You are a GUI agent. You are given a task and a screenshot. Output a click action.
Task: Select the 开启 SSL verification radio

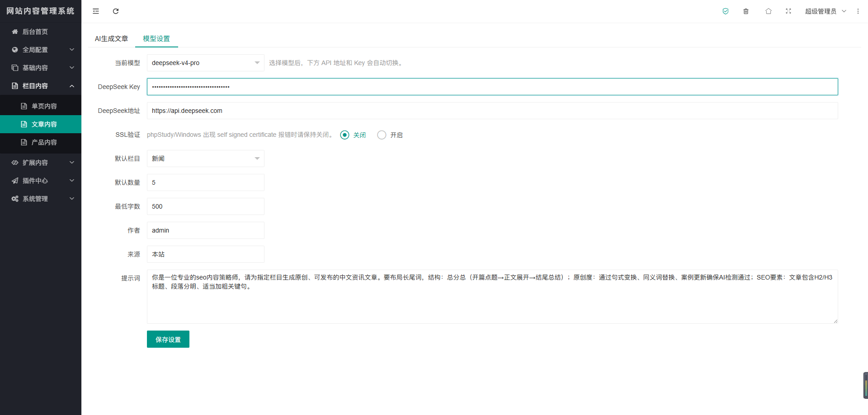point(382,135)
